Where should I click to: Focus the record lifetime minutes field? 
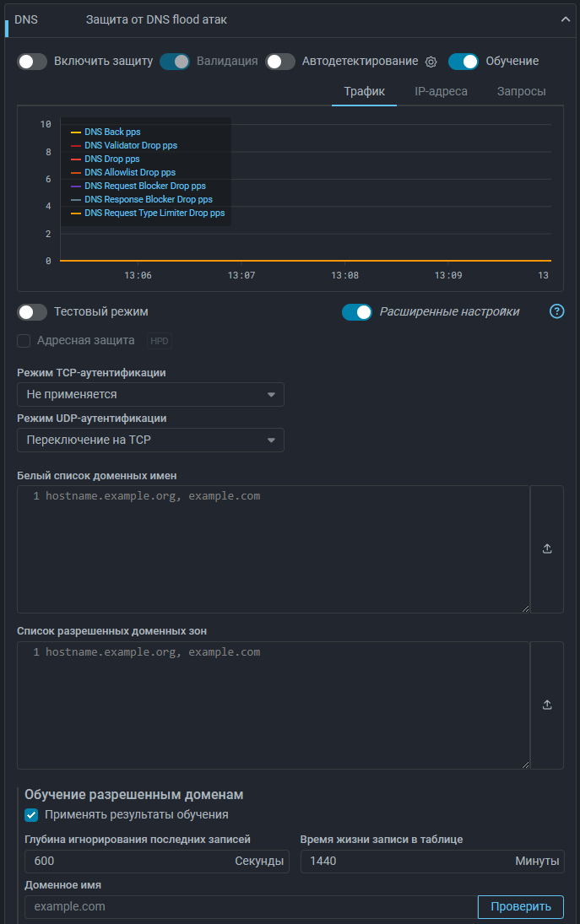tap(405, 861)
